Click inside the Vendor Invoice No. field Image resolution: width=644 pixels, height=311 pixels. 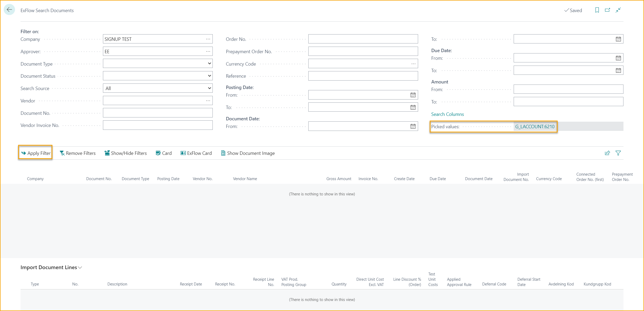click(157, 125)
